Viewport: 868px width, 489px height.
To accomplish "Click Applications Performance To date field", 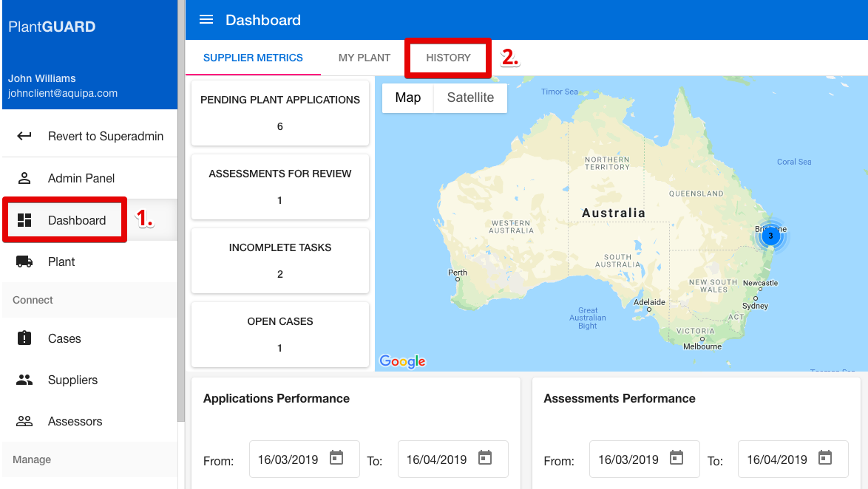I will (x=452, y=459).
